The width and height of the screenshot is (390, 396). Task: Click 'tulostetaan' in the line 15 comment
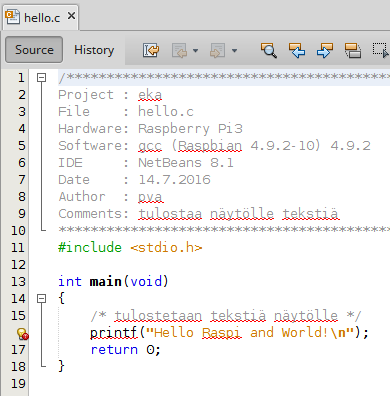tap(158, 316)
